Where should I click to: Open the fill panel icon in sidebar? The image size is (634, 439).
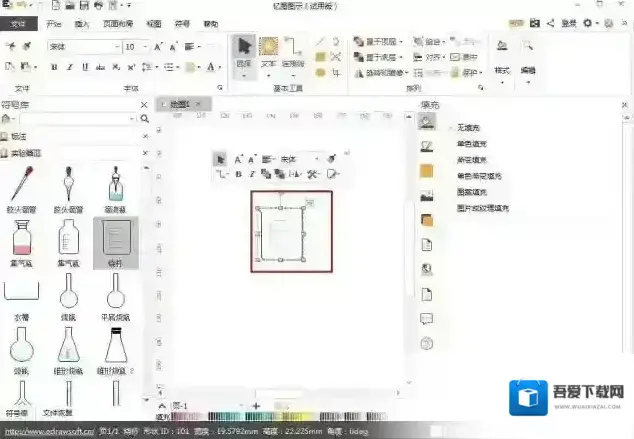(427, 122)
